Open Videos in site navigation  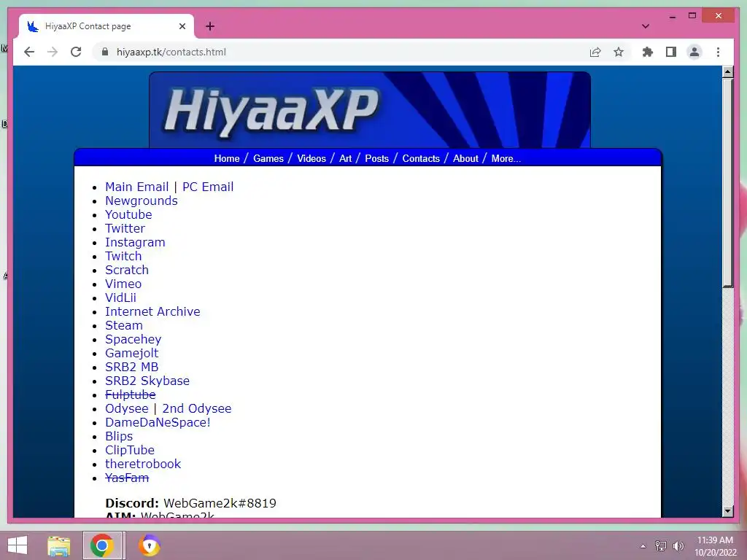point(311,158)
